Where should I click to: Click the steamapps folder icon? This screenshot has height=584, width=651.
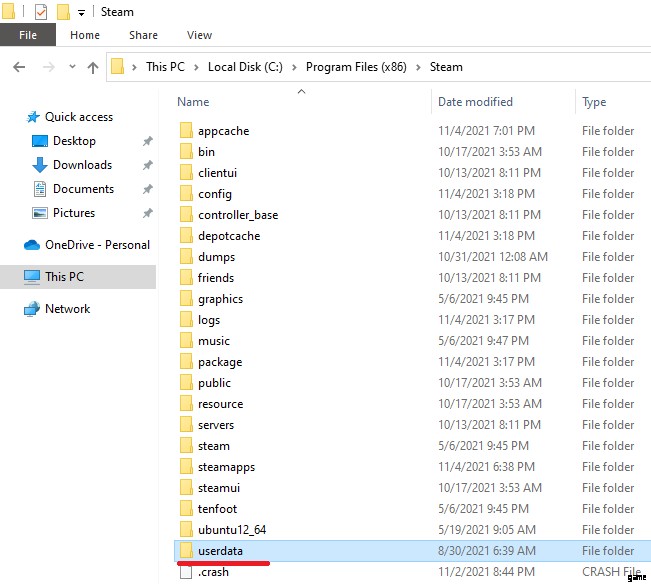185,467
